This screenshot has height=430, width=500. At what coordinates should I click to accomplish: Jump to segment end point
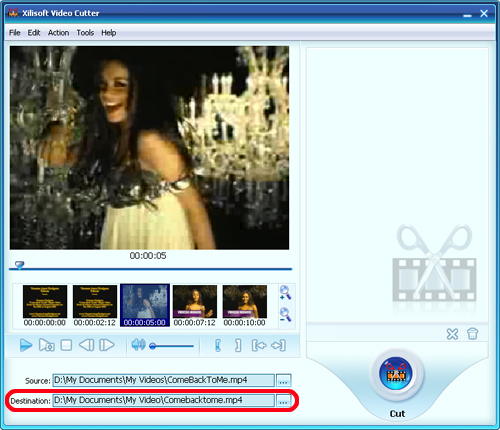click(x=278, y=346)
